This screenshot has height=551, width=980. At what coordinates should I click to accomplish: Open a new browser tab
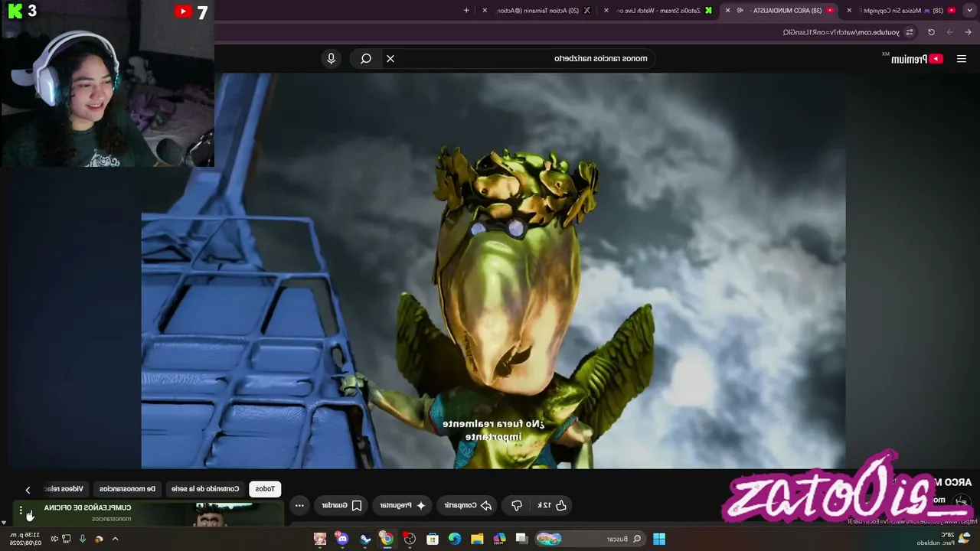tap(466, 11)
